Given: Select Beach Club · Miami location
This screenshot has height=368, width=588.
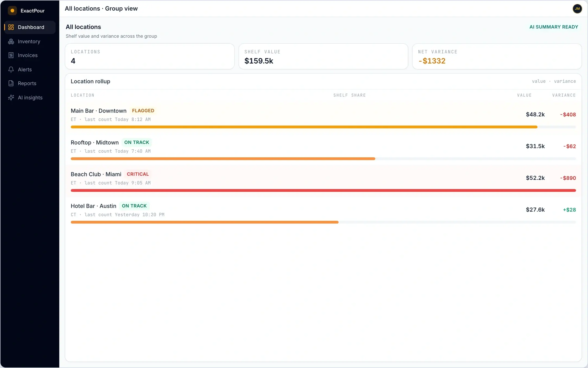Looking at the screenshot, I should [x=323, y=181].
